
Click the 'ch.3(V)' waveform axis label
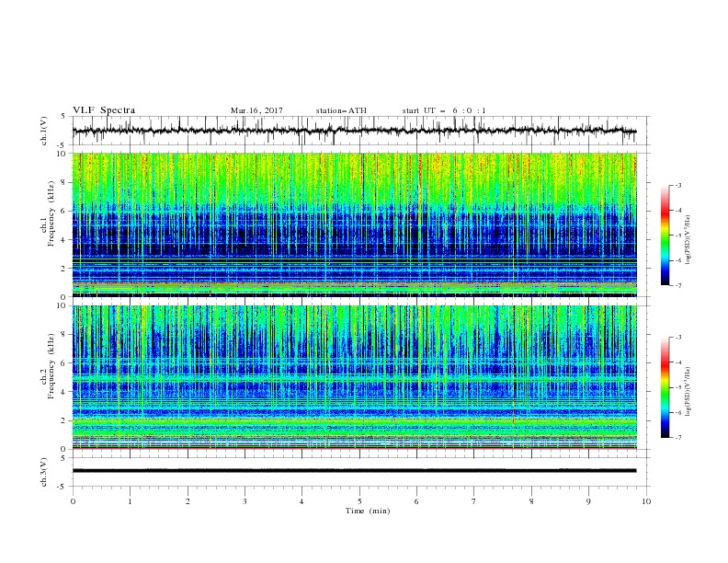coord(44,472)
